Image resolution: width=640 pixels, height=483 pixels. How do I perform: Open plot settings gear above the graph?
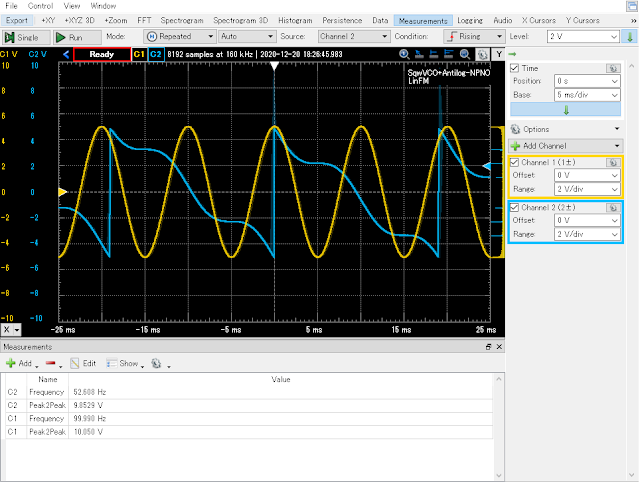point(482,54)
